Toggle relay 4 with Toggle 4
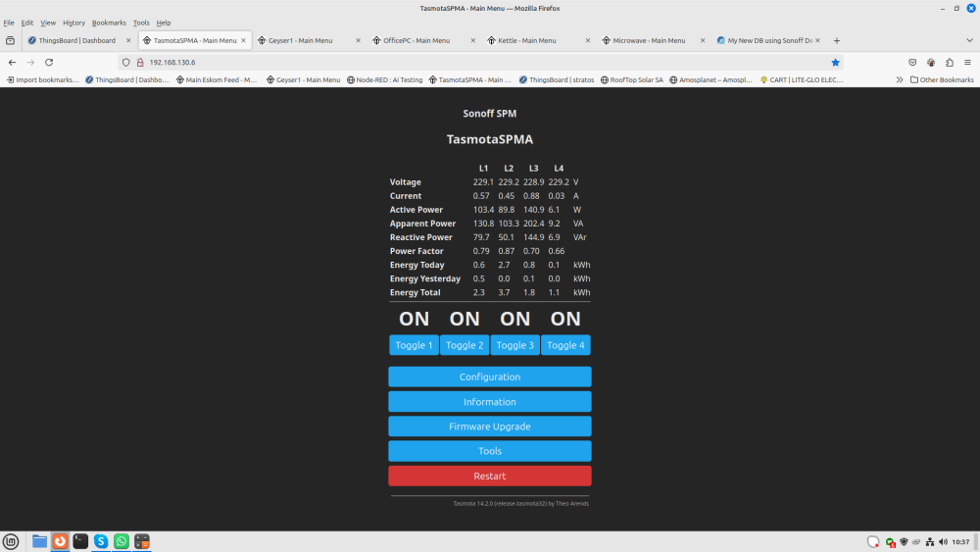This screenshot has height=552, width=980. [x=565, y=345]
